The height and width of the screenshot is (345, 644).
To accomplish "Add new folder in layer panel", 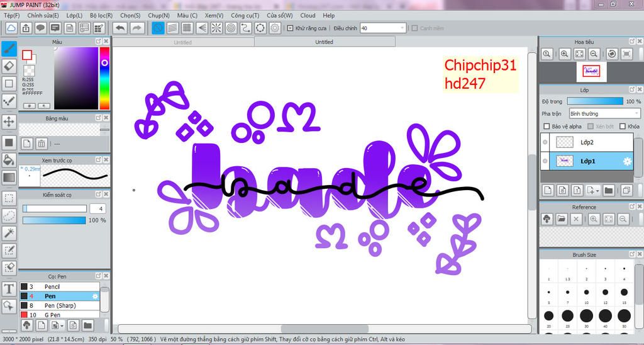I will pyautogui.click(x=609, y=190).
